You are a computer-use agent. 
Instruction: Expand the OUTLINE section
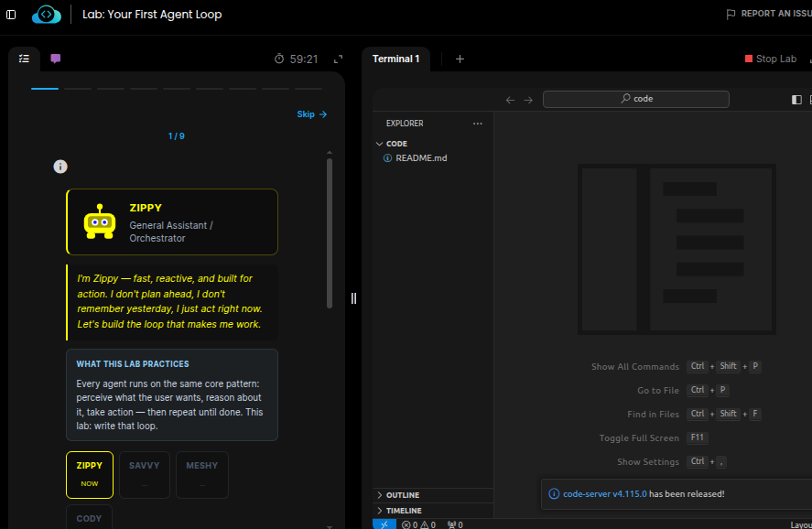coord(433,495)
